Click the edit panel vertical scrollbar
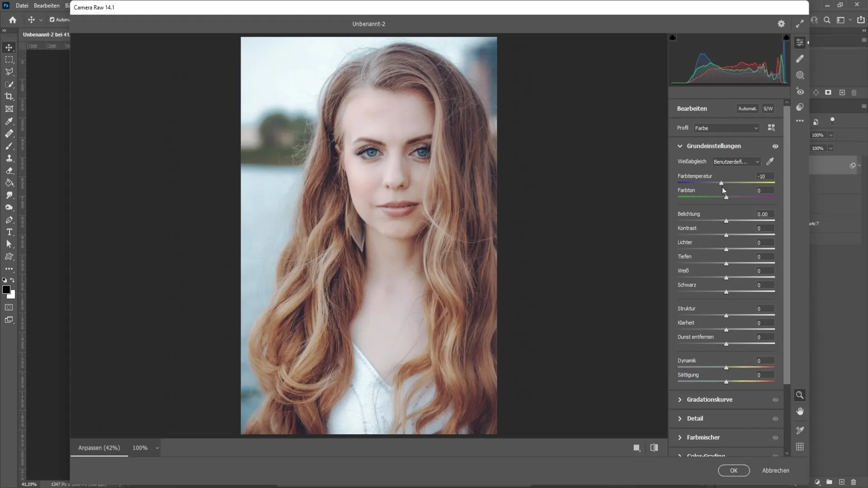 coord(787,244)
